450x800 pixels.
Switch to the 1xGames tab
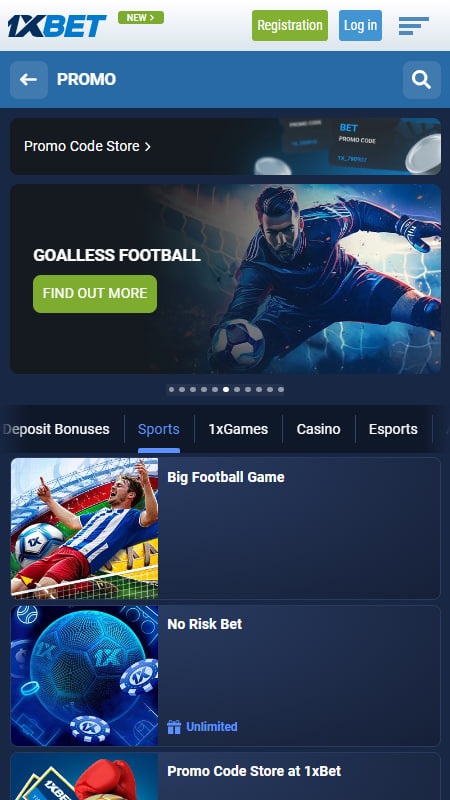click(x=238, y=429)
